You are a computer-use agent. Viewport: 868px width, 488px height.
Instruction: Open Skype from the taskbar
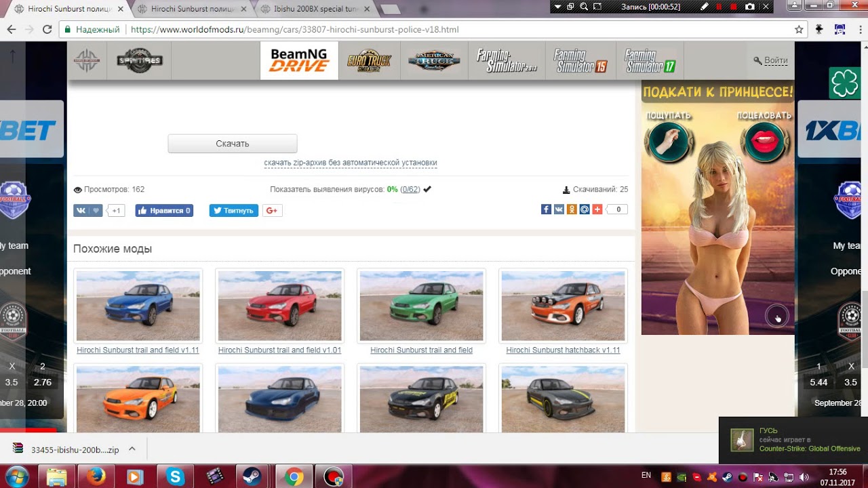pos(176,476)
